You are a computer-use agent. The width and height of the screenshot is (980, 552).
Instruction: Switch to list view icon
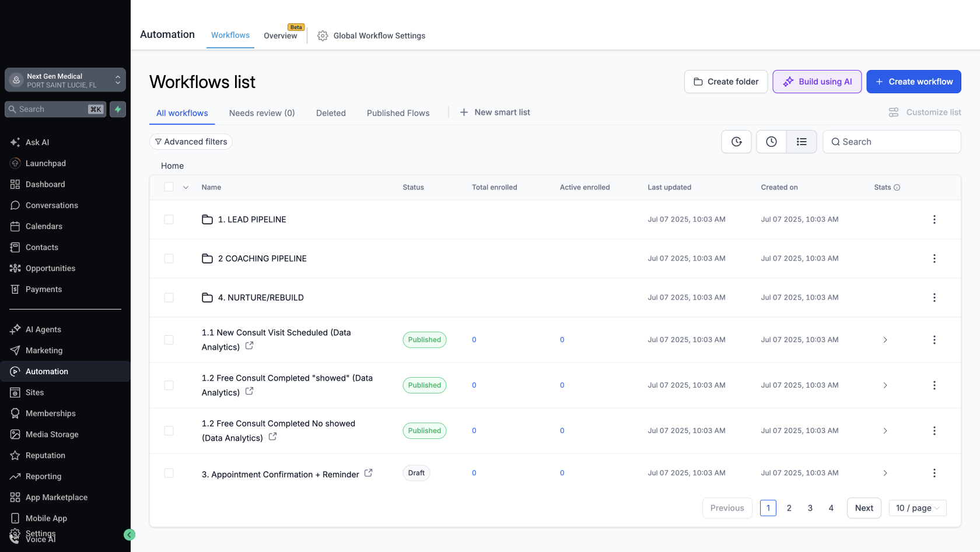pos(801,142)
